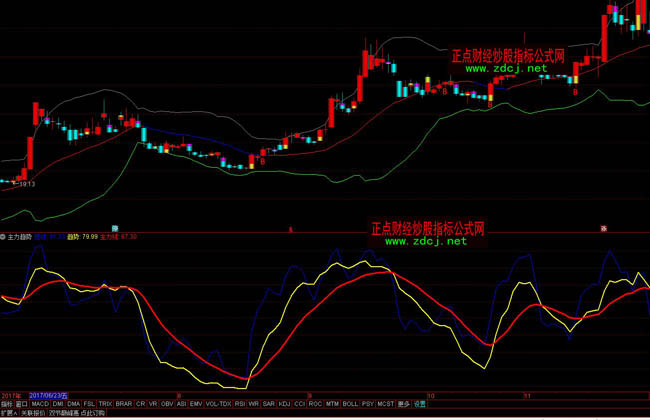Open the 设置 (settings) button
This screenshot has height=420, width=650.
click(419, 404)
